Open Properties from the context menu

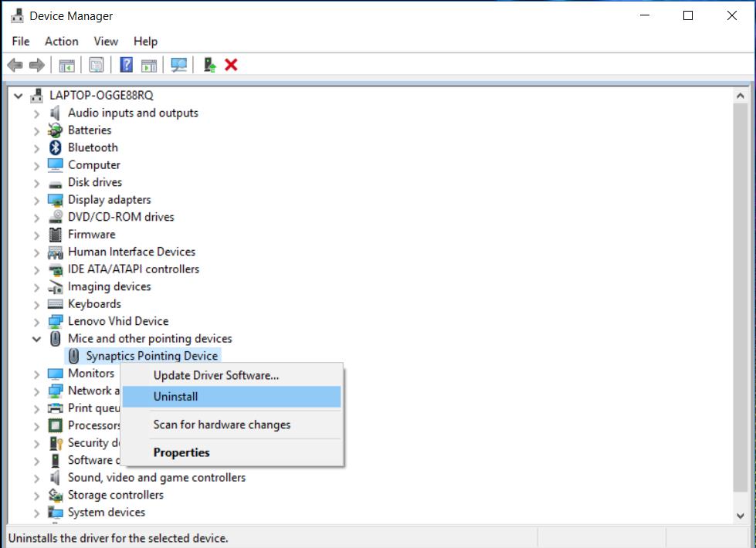pos(181,453)
